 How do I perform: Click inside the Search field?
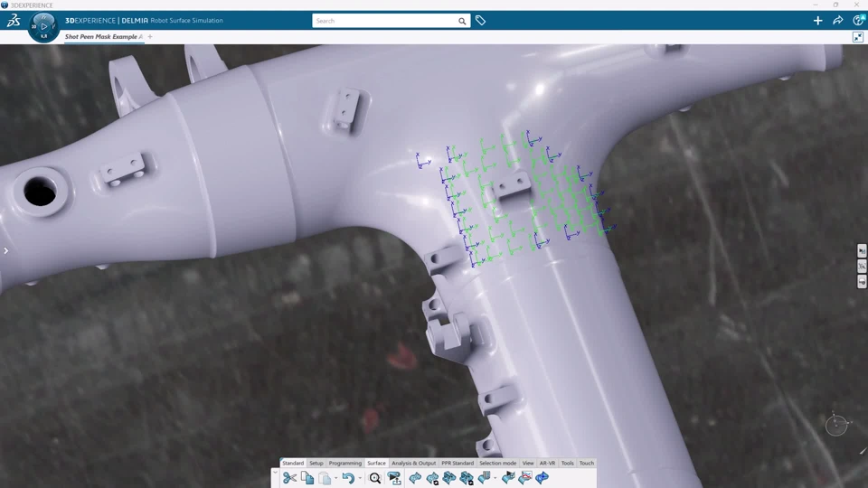[x=385, y=21]
